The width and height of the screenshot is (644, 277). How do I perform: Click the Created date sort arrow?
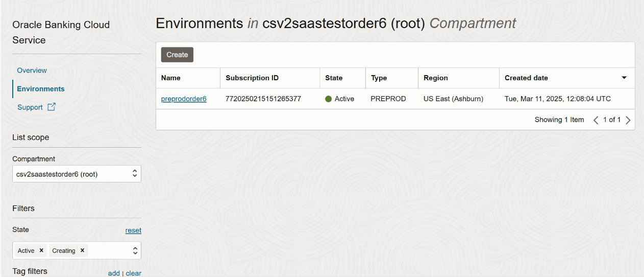[624, 78]
